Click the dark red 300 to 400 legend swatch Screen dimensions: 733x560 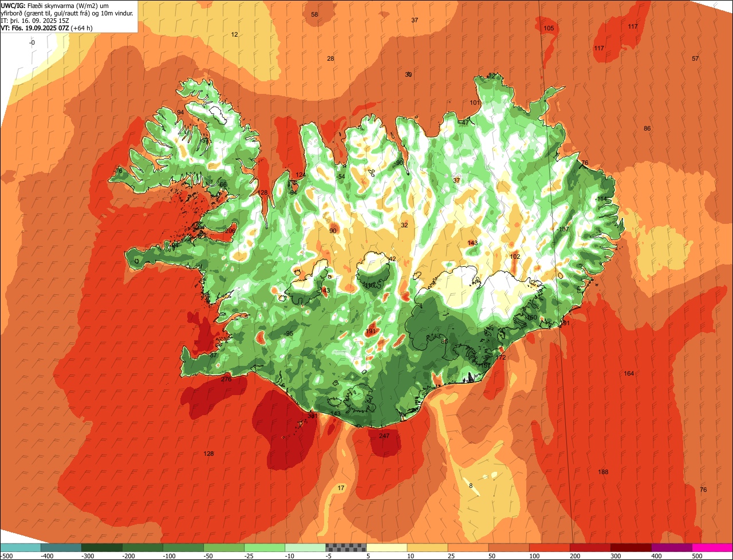(x=630, y=547)
